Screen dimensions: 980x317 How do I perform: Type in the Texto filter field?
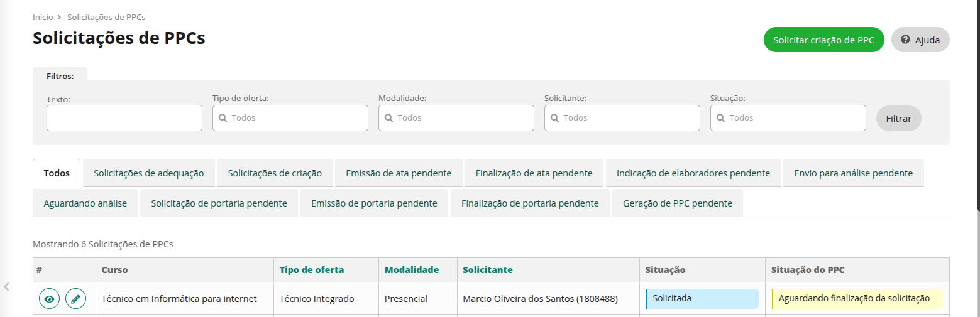pos(124,118)
